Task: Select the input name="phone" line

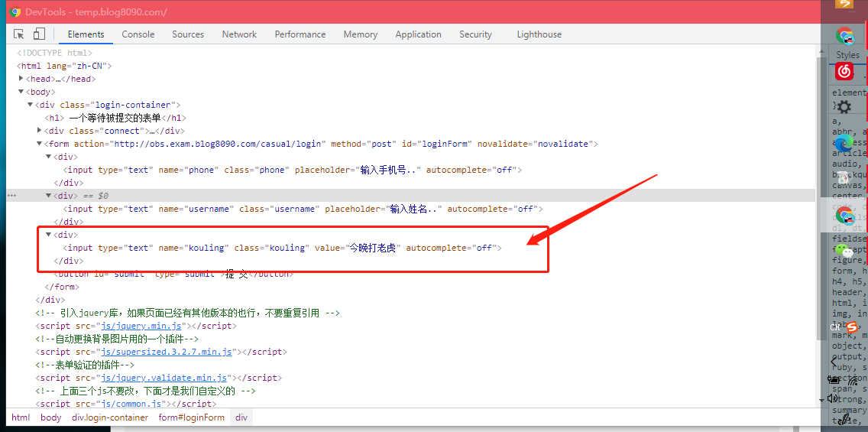Action: pos(293,170)
